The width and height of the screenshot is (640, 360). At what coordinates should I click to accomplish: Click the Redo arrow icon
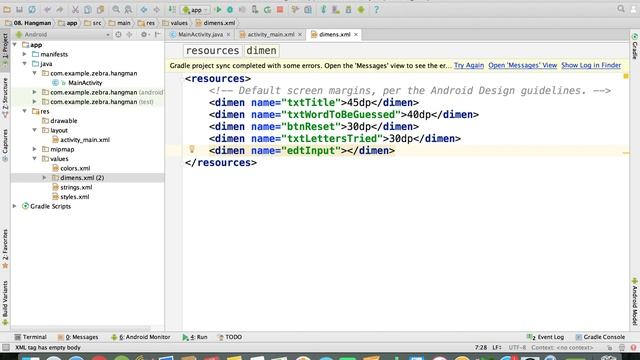(x=60, y=9)
